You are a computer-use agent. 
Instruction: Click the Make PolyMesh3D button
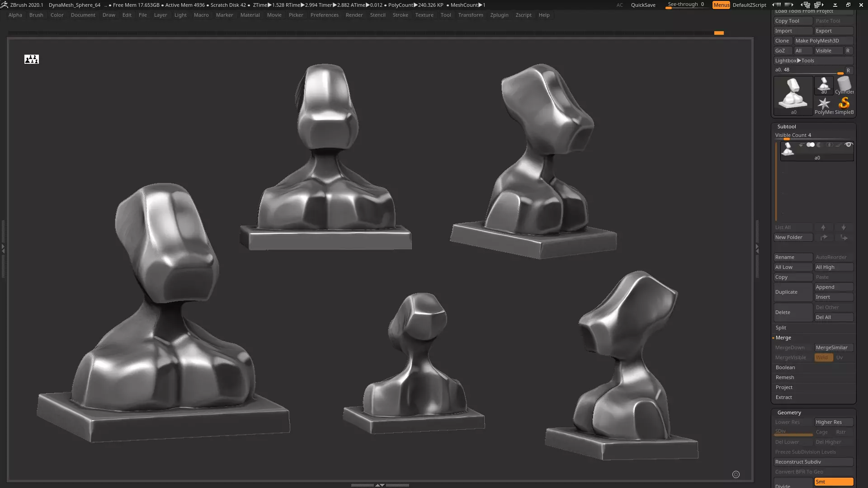823,41
